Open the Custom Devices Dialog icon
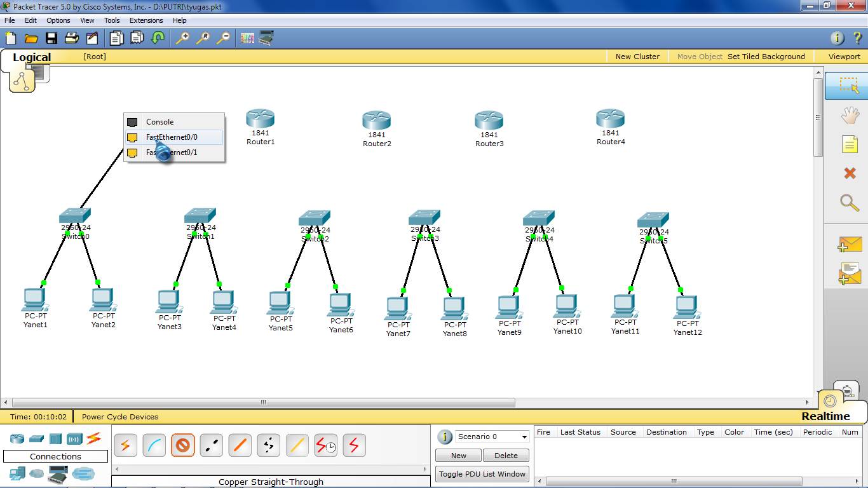Viewport: 868px width, 488px height. (266, 38)
